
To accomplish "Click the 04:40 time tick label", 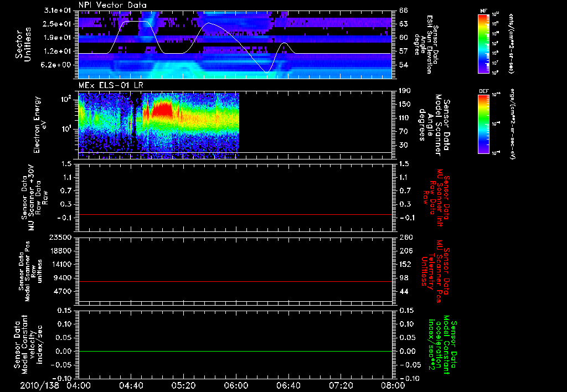I will 131,385.
